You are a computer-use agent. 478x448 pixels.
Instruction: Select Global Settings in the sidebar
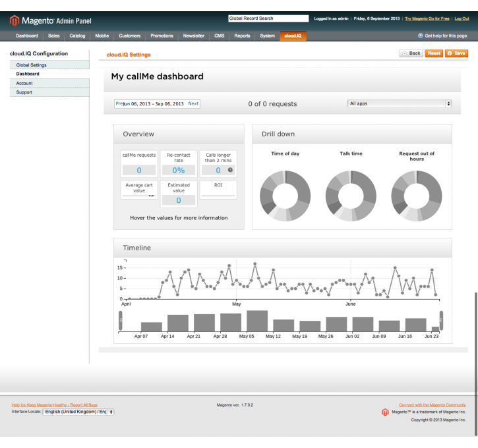49,65
